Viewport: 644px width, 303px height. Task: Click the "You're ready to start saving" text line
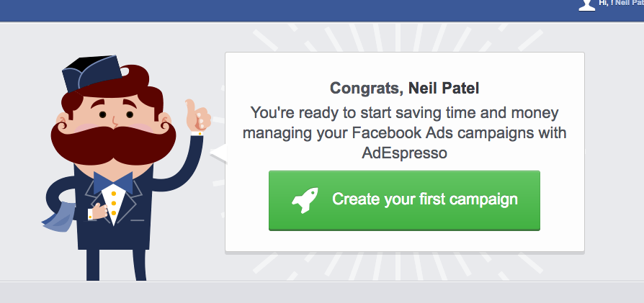[x=404, y=113]
